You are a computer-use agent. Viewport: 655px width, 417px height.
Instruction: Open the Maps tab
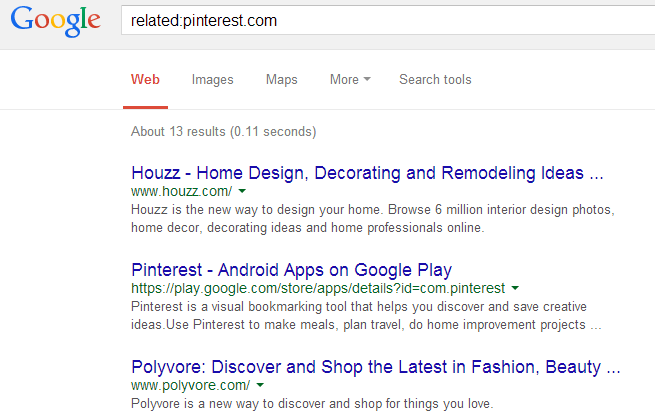[x=281, y=80]
